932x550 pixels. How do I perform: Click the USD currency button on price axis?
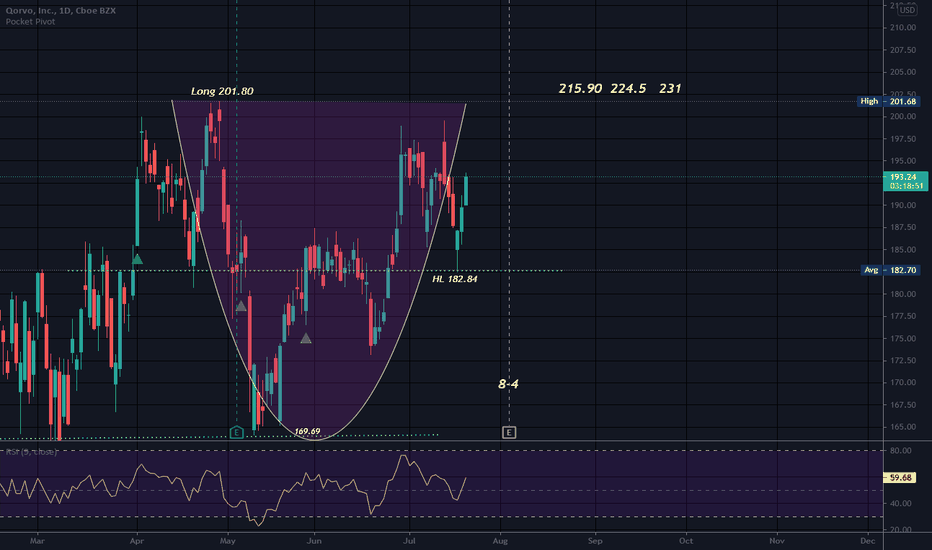click(x=907, y=10)
